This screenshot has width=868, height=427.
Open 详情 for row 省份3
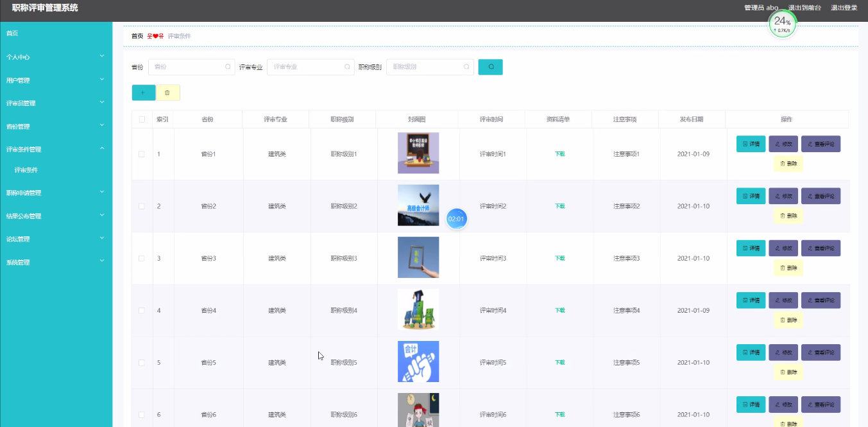pyautogui.click(x=751, y=248)
